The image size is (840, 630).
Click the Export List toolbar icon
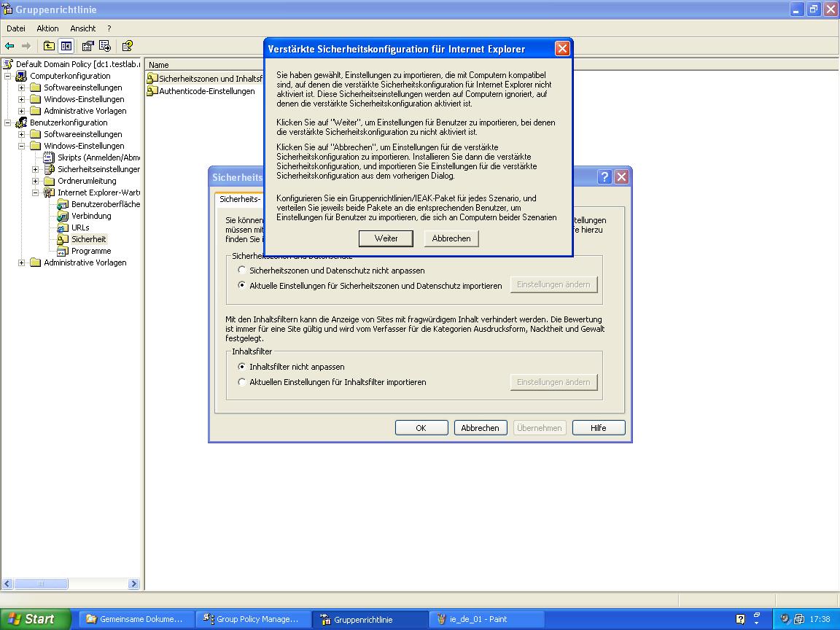[x=105, y=46]
